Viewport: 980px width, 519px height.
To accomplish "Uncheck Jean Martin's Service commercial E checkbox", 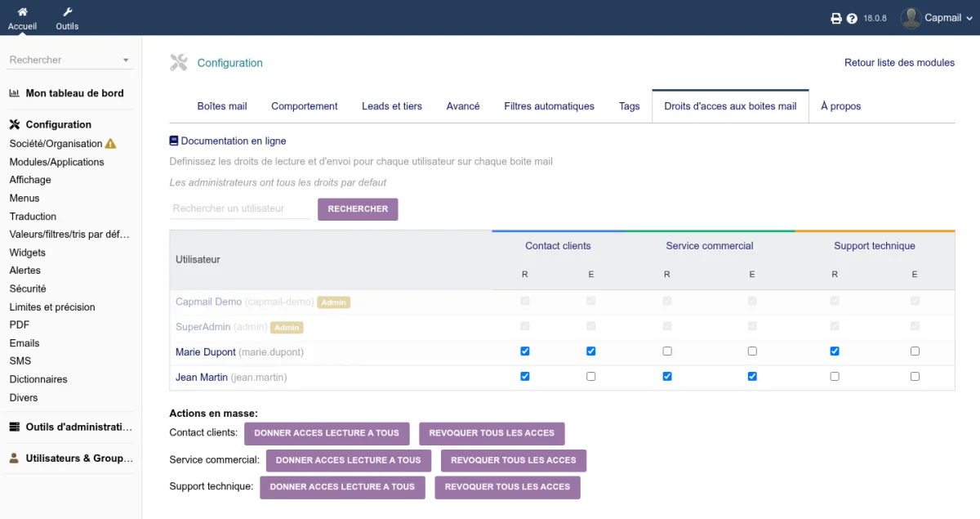I will tap(752, 377).
